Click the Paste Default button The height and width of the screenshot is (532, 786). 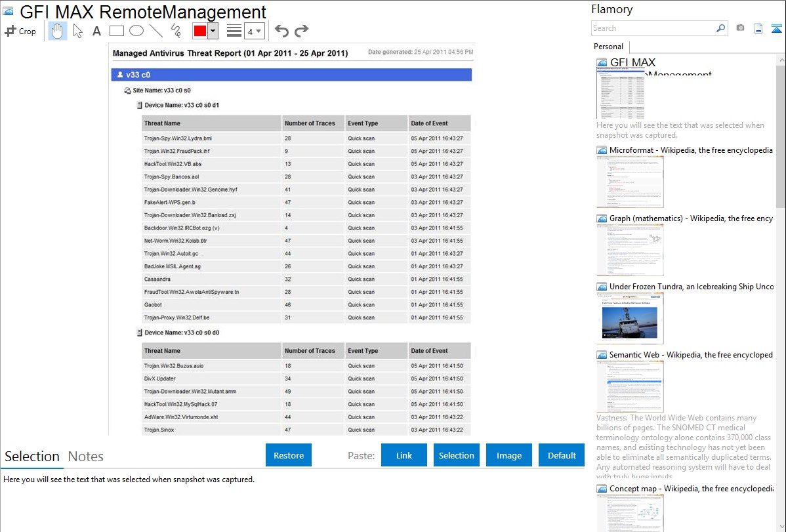562,455
